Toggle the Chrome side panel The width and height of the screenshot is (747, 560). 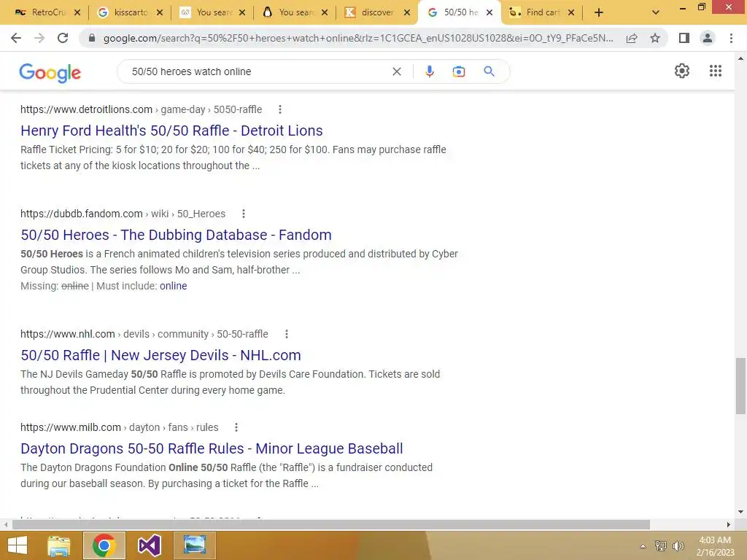684,38
